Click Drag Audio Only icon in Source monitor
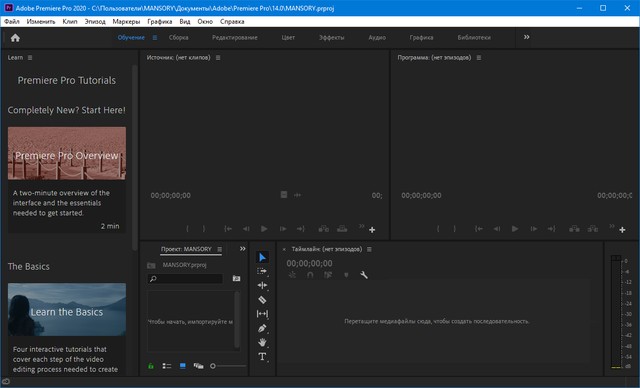This screenshot has height=388, width=640. click(x=297, y=195)
